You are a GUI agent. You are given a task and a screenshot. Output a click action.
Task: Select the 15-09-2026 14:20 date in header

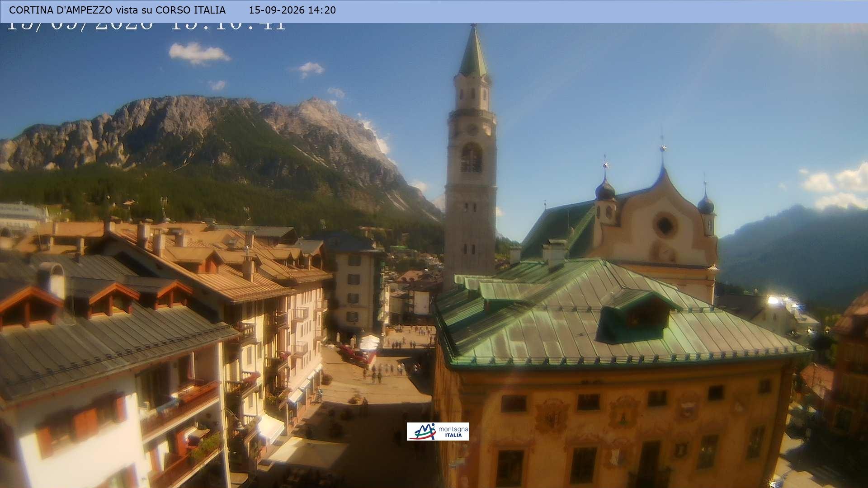(292, 10)
